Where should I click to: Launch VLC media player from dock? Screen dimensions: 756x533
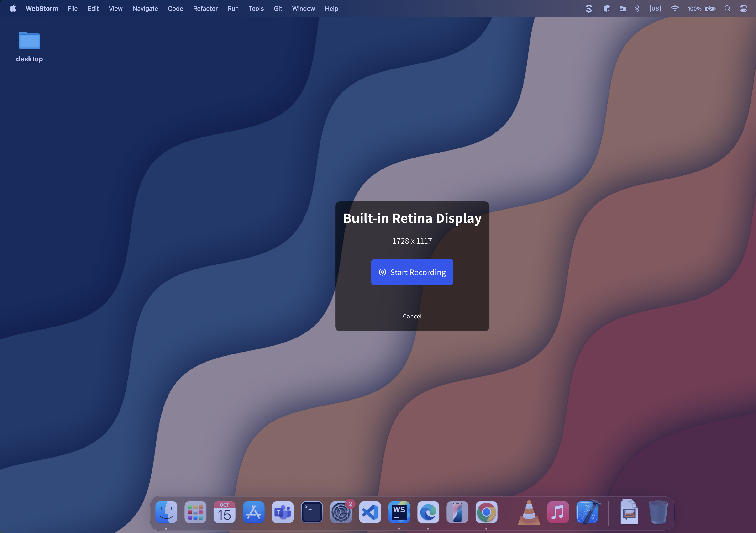529,512
